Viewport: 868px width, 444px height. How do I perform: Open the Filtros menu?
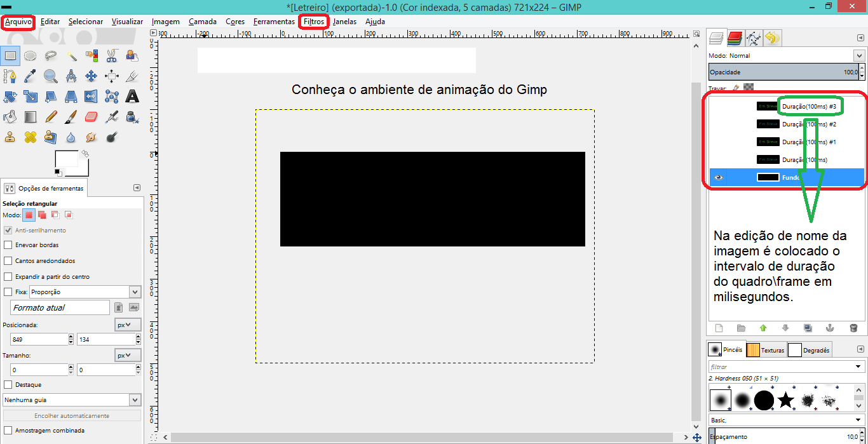[x=314, y=22]
